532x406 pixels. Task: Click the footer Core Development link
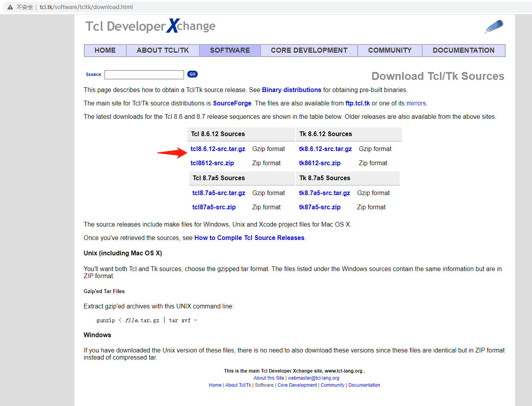pos(297,385)
